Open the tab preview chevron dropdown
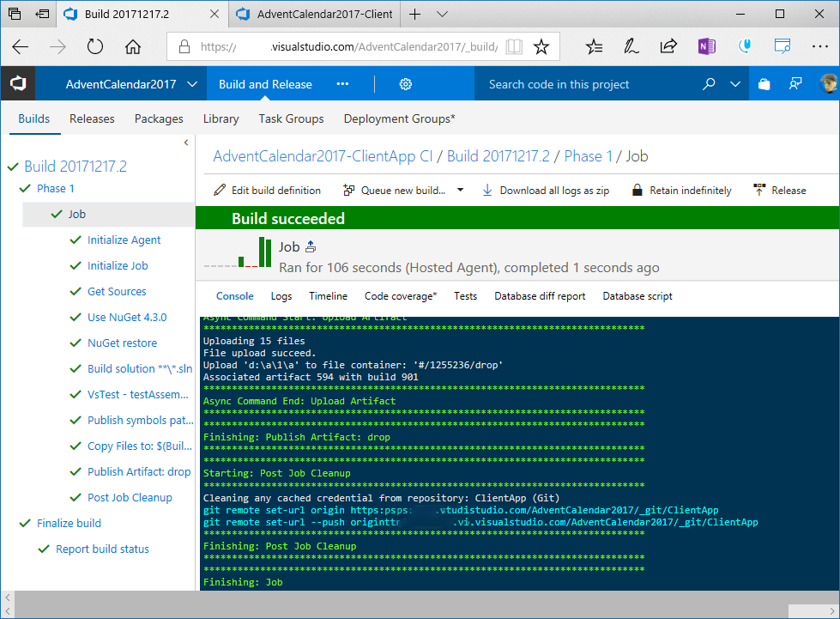 click(x=442, y=14)
